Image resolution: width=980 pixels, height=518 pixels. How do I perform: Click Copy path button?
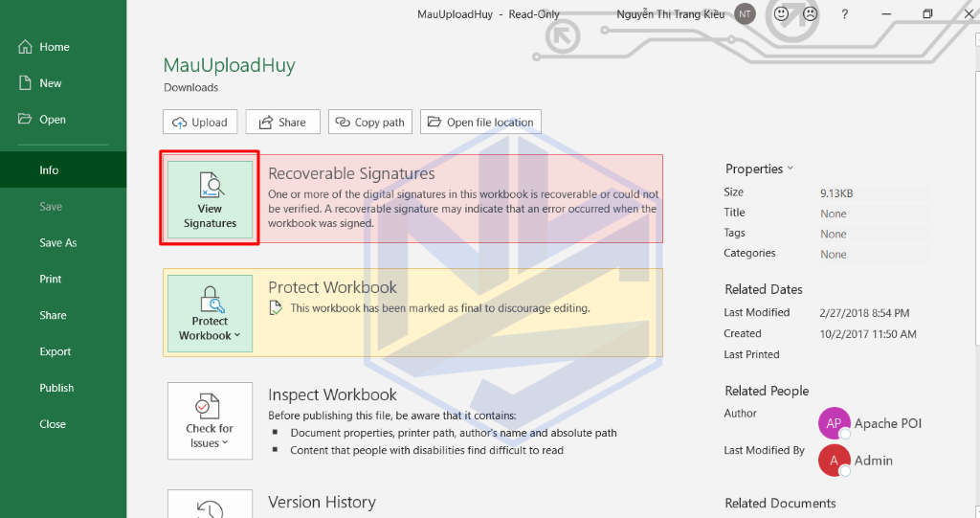(370, 122)
